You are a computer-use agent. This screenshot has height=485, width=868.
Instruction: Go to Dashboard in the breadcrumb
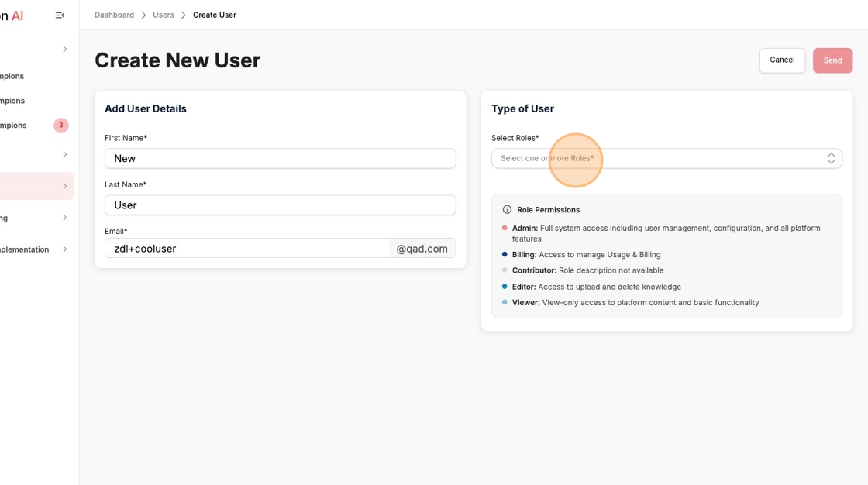pos(114,15)
